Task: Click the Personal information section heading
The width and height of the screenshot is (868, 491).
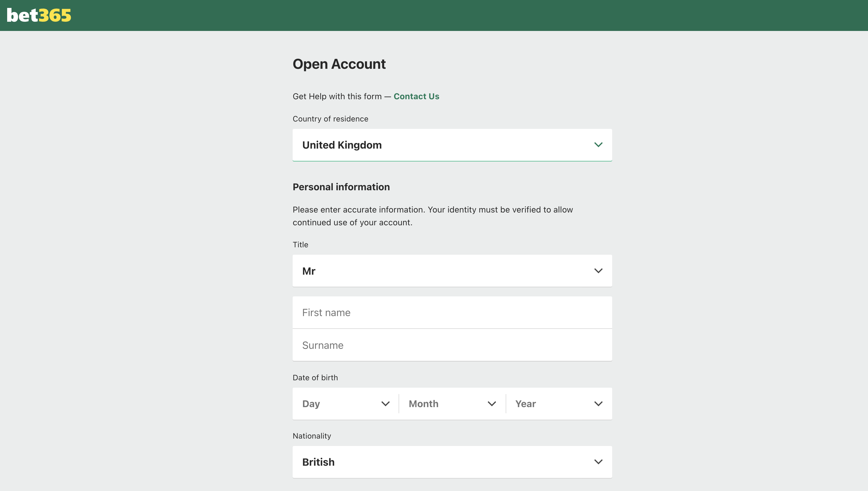Action: (341, 187)
